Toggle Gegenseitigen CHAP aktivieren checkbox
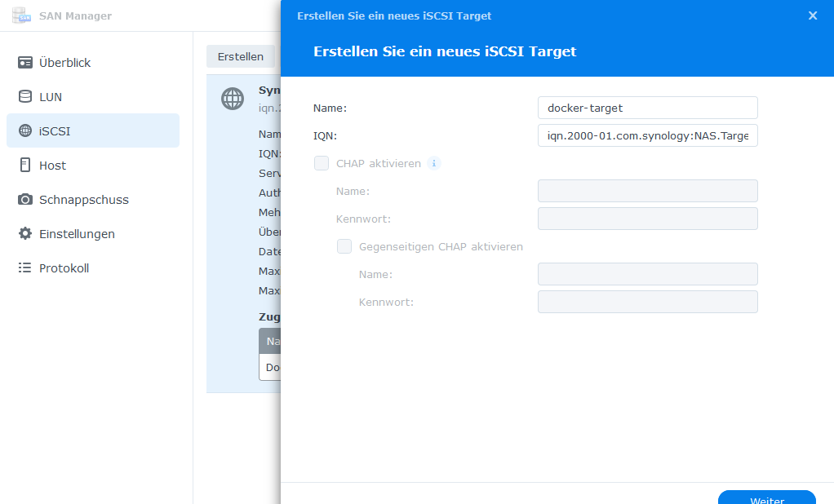 pyautogui.click(x=344, y=246)
